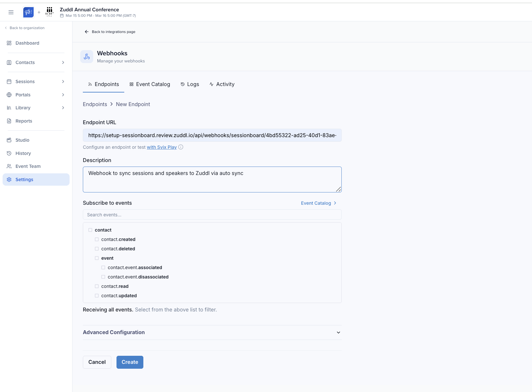Enable the contact.created event checkbox
The width and height of the screenshot is (532, 392).
coord(97,239)
